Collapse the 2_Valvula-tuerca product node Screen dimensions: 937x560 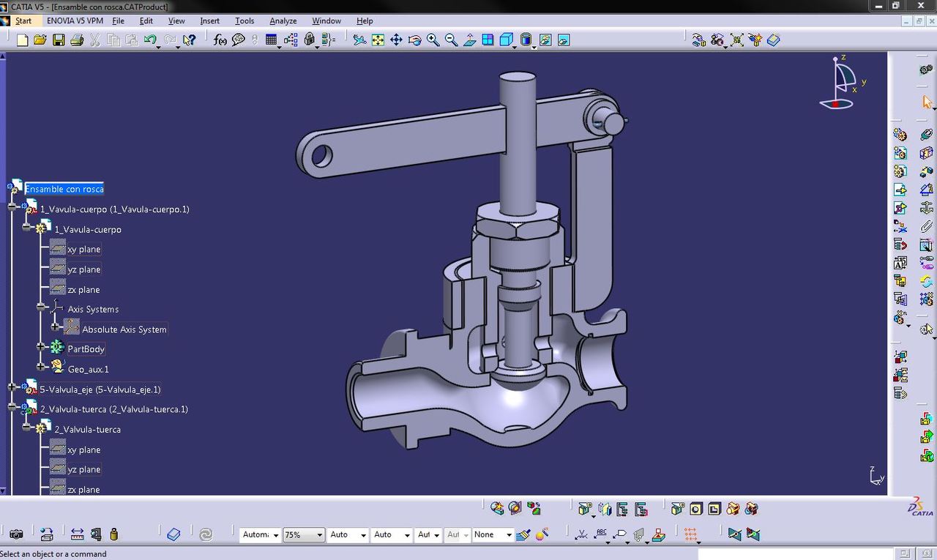[12, 408]
